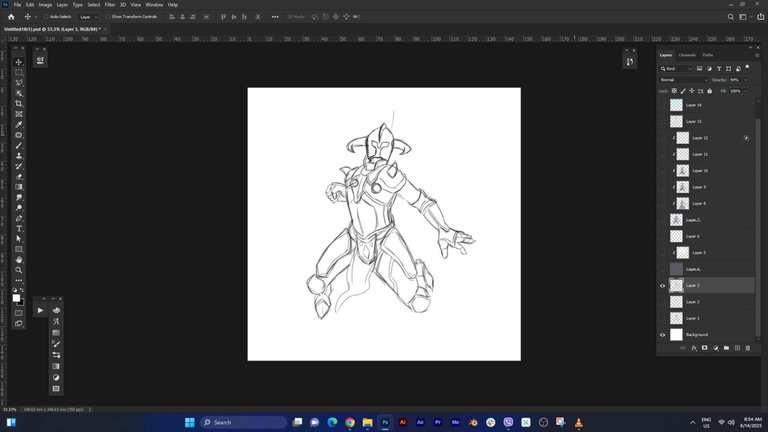Select the Clone Stamp tool
Screen dimensions: 768x432
point(19,156)
